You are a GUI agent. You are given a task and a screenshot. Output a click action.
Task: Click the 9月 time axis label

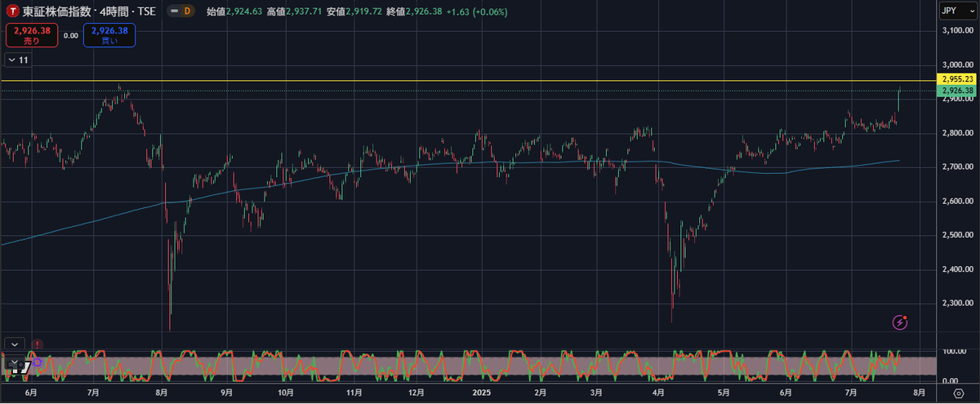click(226, 393)
